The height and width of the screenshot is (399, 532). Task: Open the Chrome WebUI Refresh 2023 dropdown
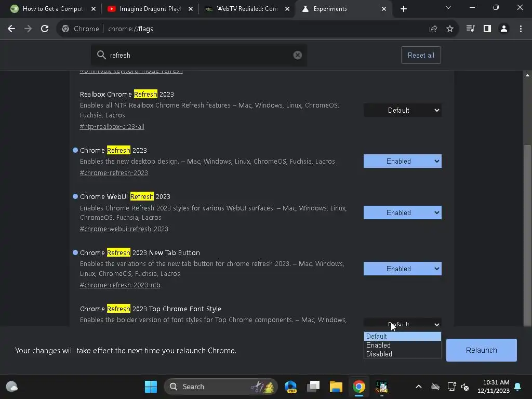(403, 212)
